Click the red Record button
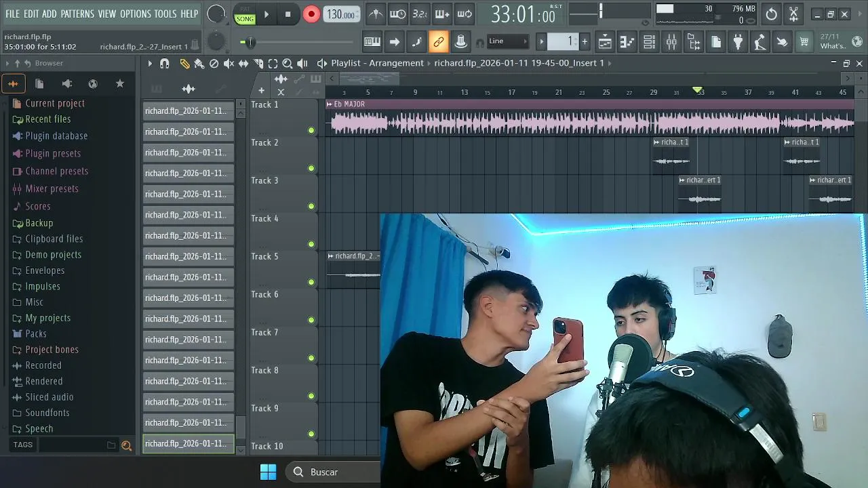This screenshot has height=488, width=868. (311, 14)
